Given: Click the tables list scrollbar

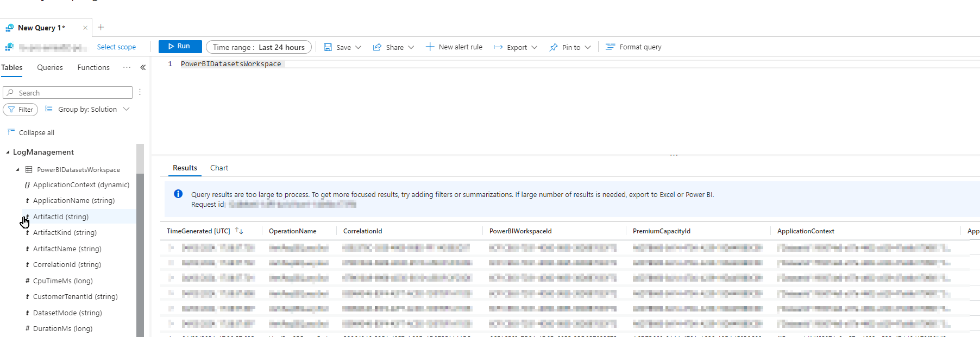Looking at the screenshot, I should click(x=140, y=255).
